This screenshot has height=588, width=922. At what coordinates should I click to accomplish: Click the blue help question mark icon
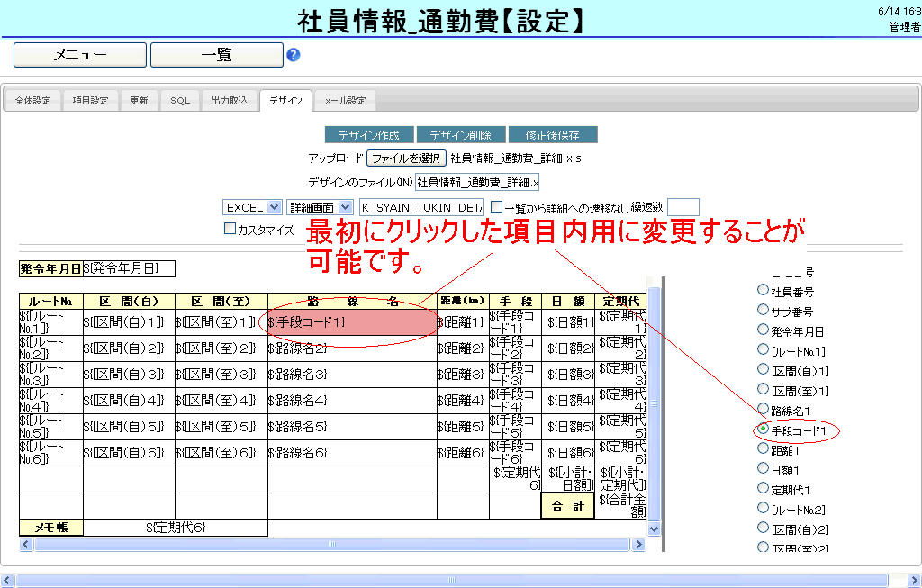click(293, 55)
